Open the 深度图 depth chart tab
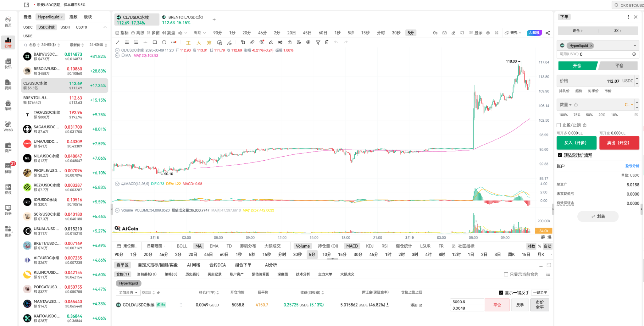Image resolution: width=644 pixels, height=326 pixels. click(282, 274)
